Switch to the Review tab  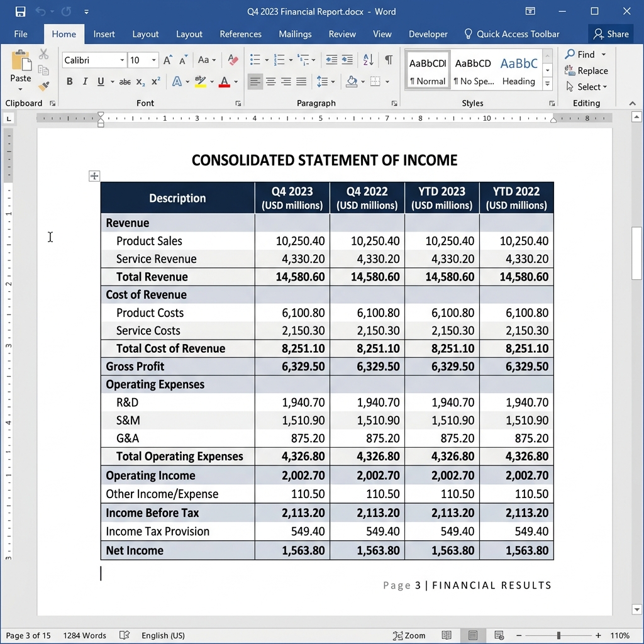[x=342, y=34]
